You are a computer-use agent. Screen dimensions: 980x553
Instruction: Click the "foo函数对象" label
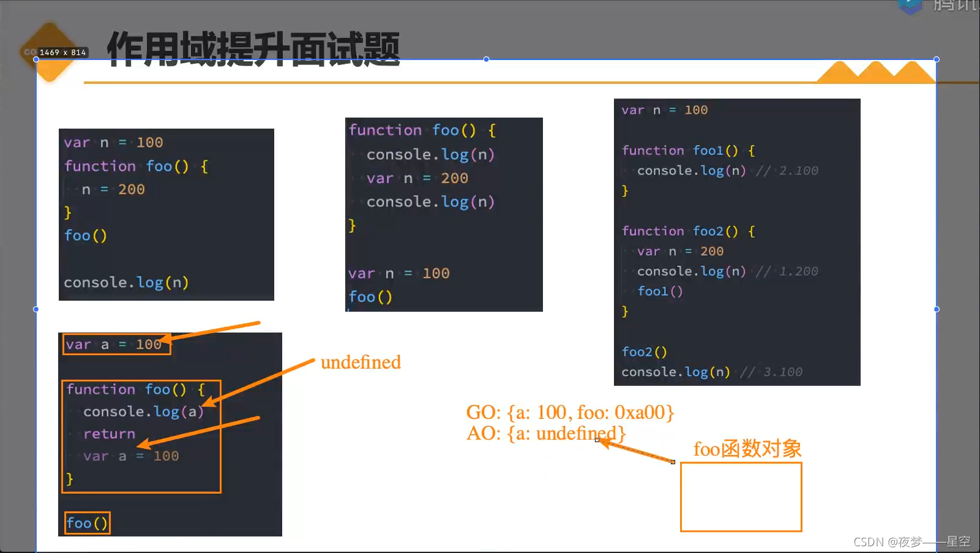747,449
